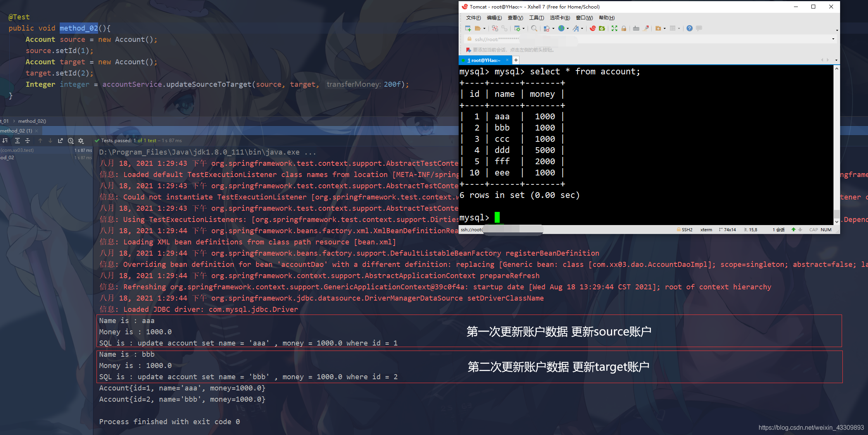Image resolution: width=868 pixels, height=435 pixels.
Task: Expand the Font dropdown arrow
Action: click(x=582, y=28)
